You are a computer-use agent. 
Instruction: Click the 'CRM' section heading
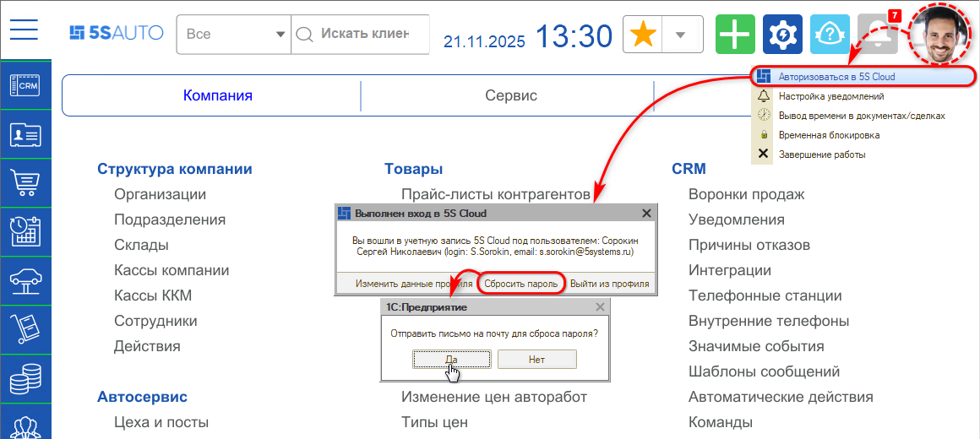[x=689, y=169]
